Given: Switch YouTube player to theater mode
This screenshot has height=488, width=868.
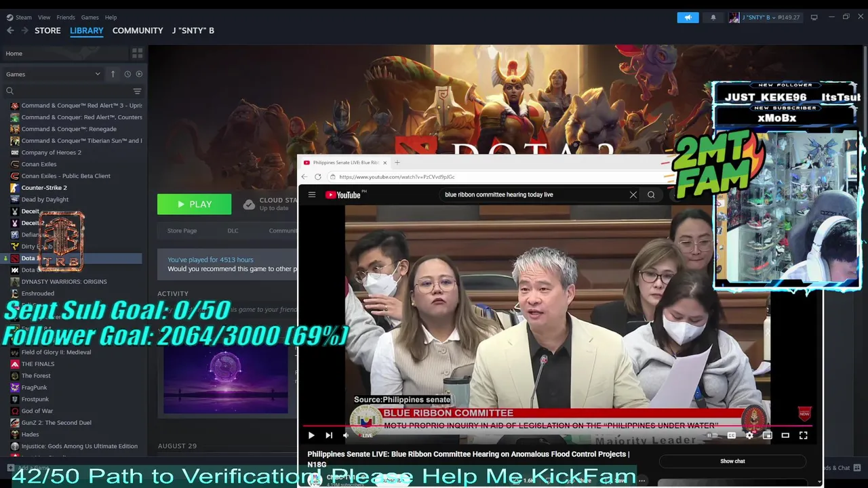Looking at the screenshot, I should pyautogui.click(x=785, y=435).
